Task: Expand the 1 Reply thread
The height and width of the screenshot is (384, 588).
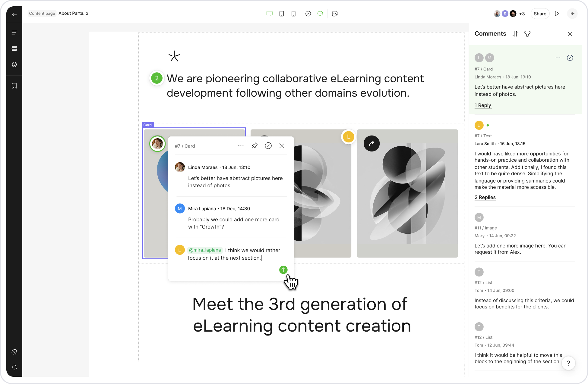Action: pyautogui.click(x=483, y=105)
